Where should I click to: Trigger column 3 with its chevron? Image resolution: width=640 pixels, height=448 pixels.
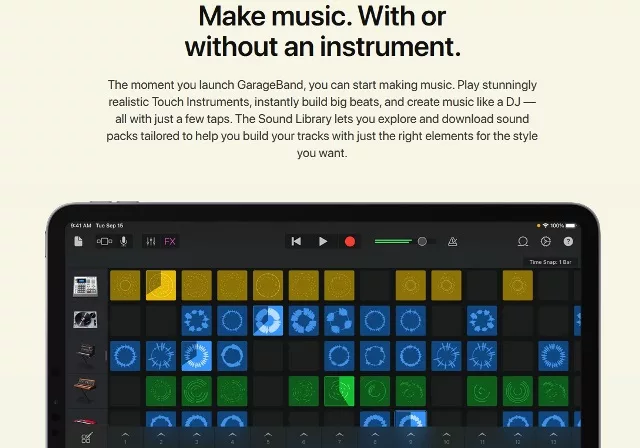point(197,437)
